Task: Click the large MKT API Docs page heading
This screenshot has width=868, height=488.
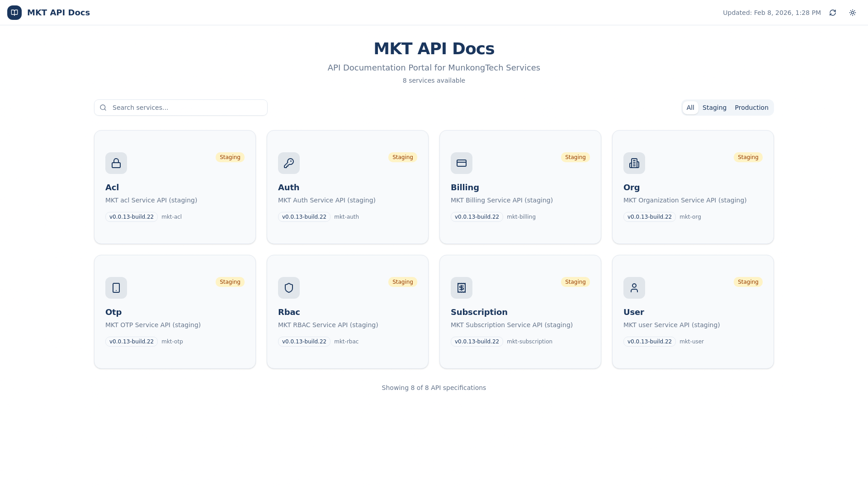Action: [x=434, y=49]
